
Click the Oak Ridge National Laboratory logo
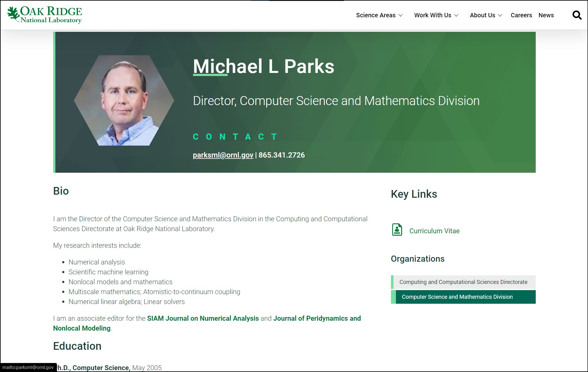pyautogui.click(x=45, y=15)
